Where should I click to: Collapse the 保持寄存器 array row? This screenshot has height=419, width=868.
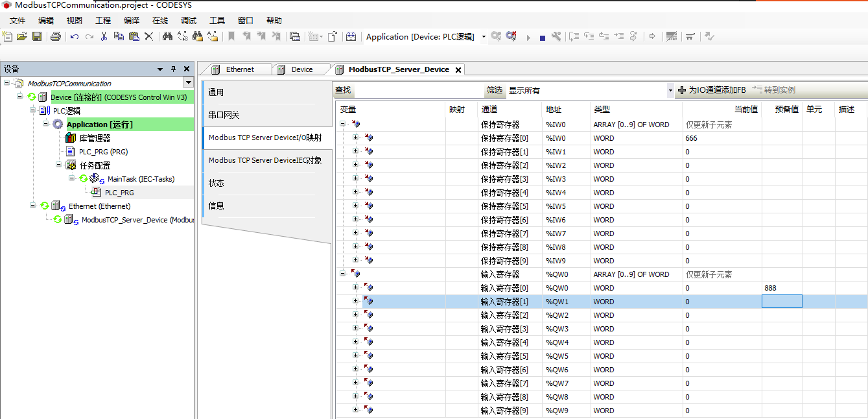click(x=343, y=124)
